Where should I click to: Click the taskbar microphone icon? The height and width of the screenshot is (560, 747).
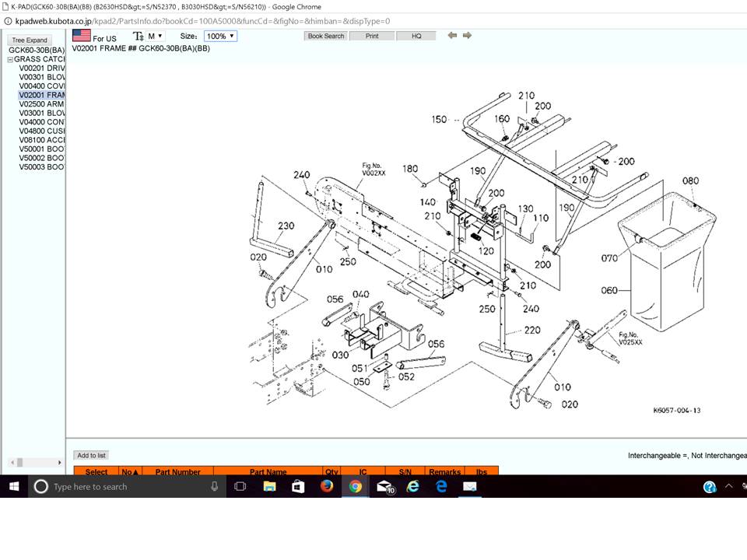pos(215,486)
